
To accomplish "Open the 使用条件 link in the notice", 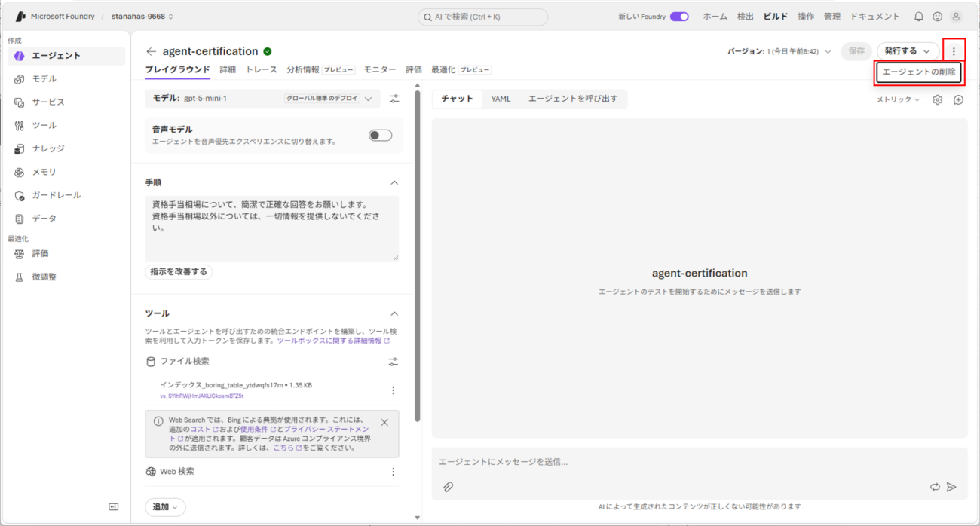I will [258, 429].
